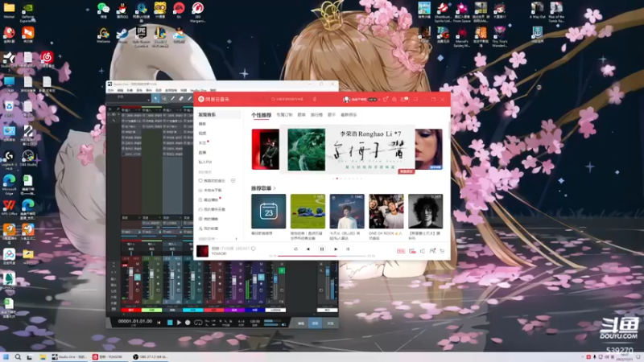Toggle loop in Studio One transport

[x=197, y=323]
